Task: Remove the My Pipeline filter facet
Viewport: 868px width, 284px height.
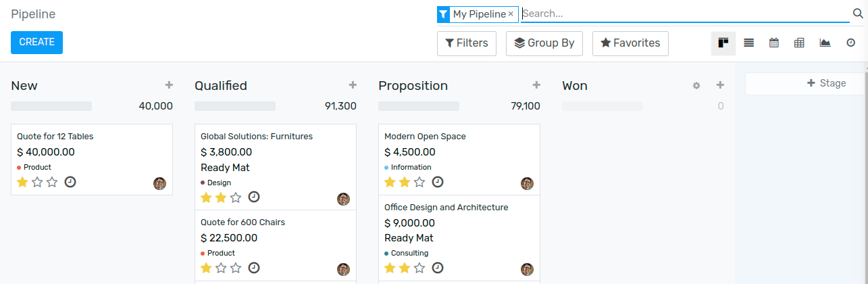Action: pos(511,14)
